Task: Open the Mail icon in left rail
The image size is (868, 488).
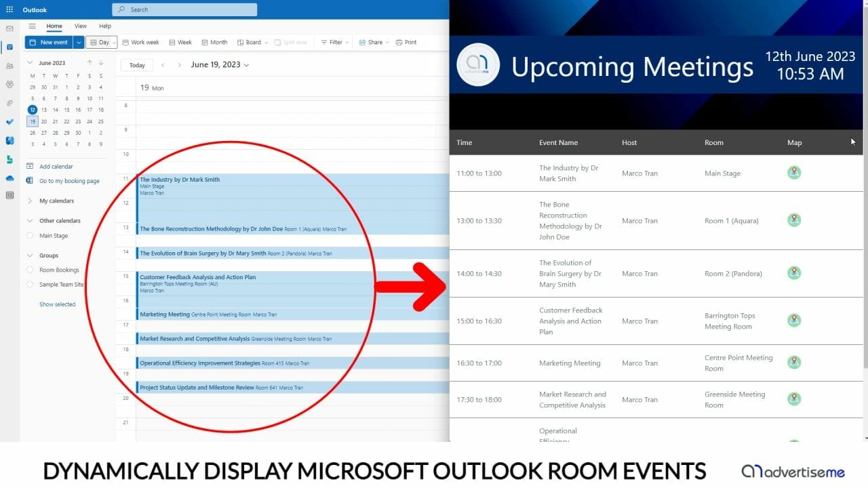Action: [9, 28]
